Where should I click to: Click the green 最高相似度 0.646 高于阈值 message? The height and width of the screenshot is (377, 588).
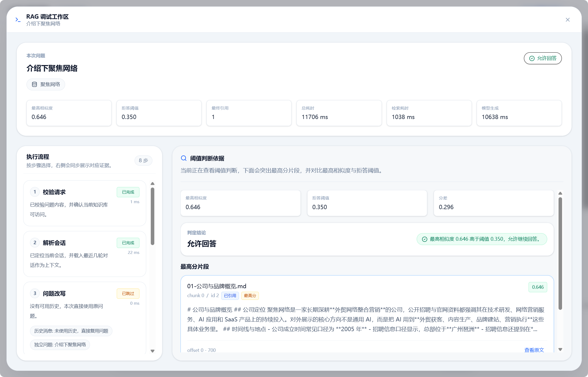coord(482,239)
